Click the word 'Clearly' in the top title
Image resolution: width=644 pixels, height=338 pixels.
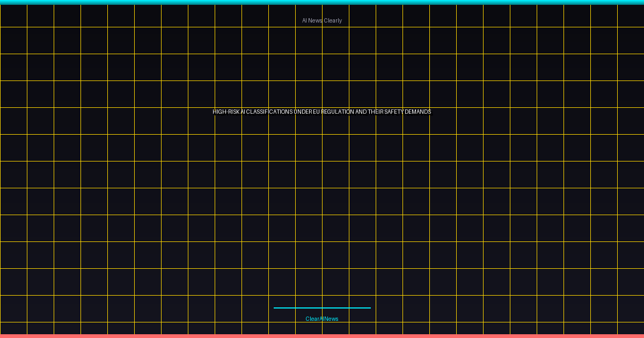(333, 20)
